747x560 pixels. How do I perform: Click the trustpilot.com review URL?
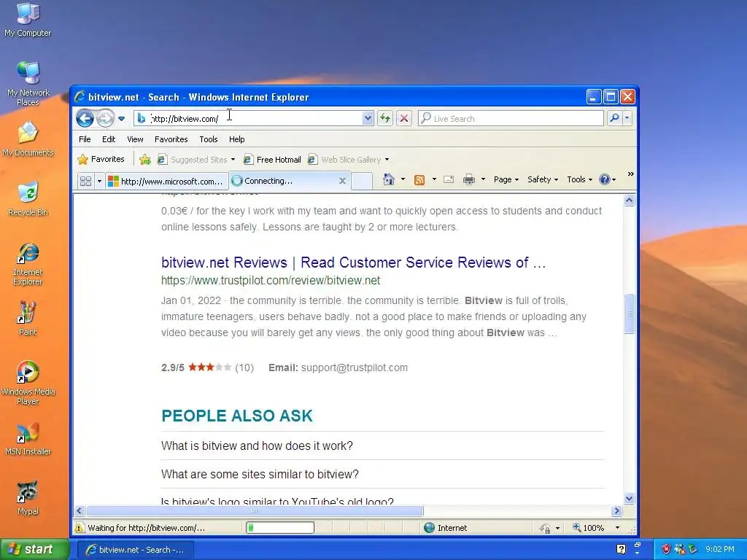[x=270, y=281]
